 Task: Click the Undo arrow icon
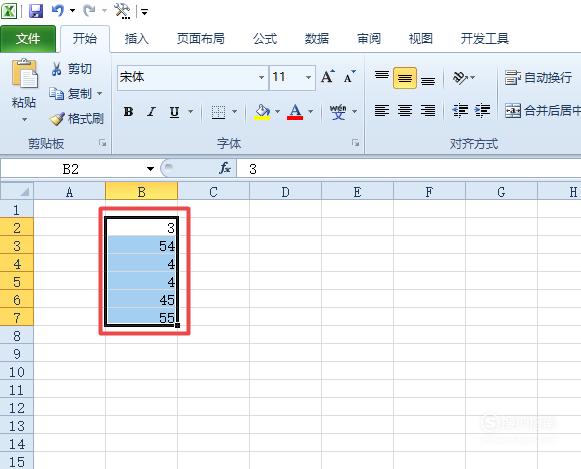(58, 10)
